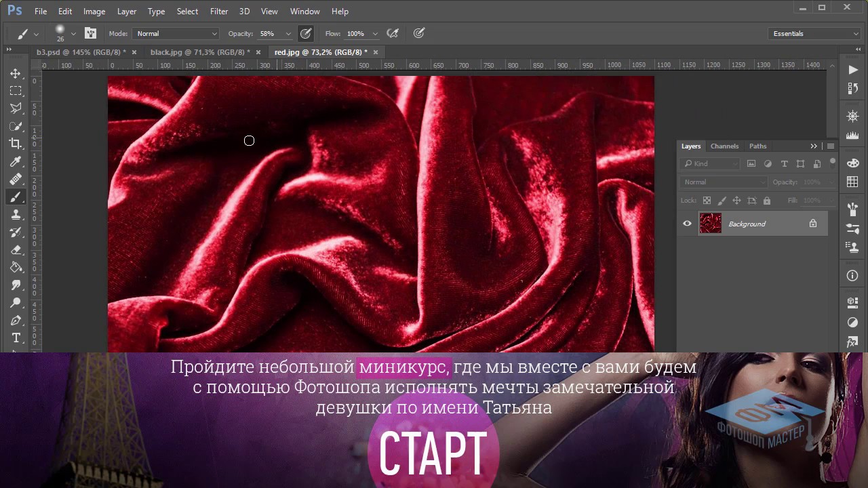Select the Paint Bucket tool
Viewport: 868px width, 488px height.
pos(16,267)
